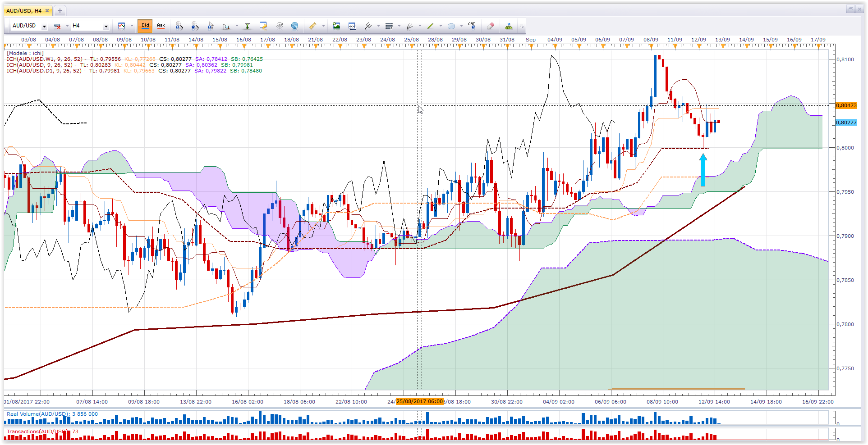Click the 0,8000 price axis label
This screenshot has height=445, width=868.
point(845,148)
